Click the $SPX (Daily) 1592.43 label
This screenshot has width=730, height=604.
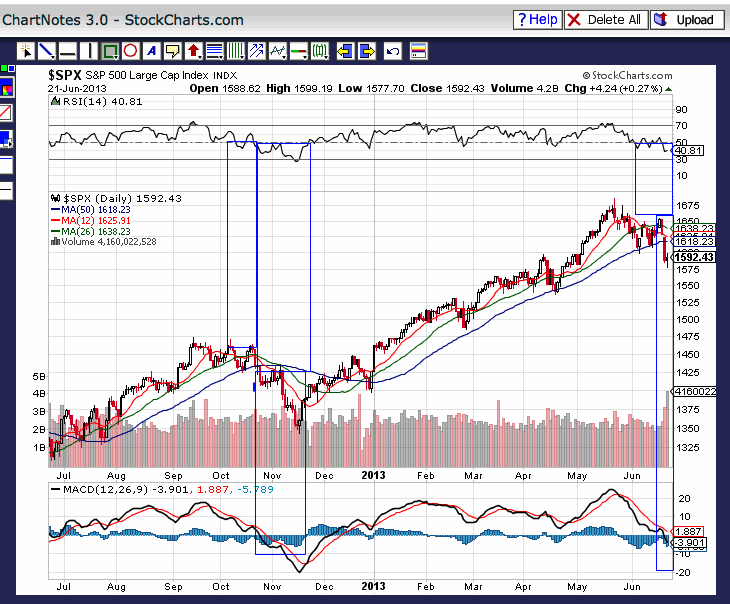tap(122, 198)
